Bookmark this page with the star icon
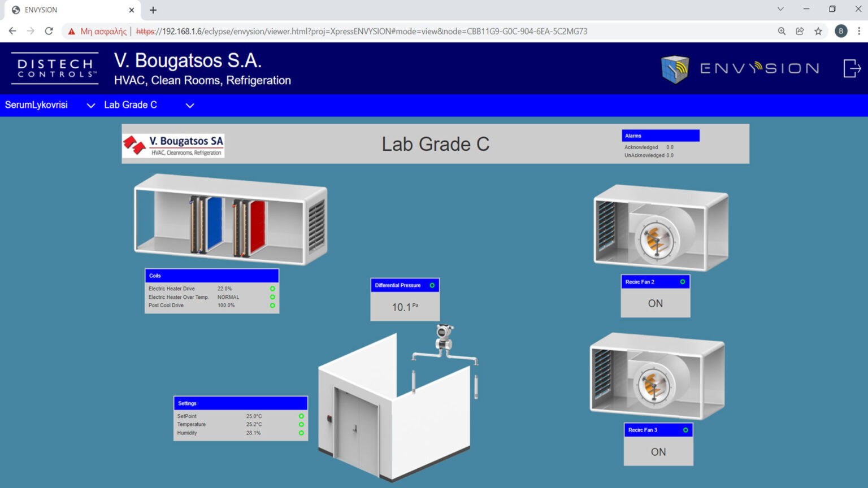The height and width of the screenshot is (488, 868). 818,31
